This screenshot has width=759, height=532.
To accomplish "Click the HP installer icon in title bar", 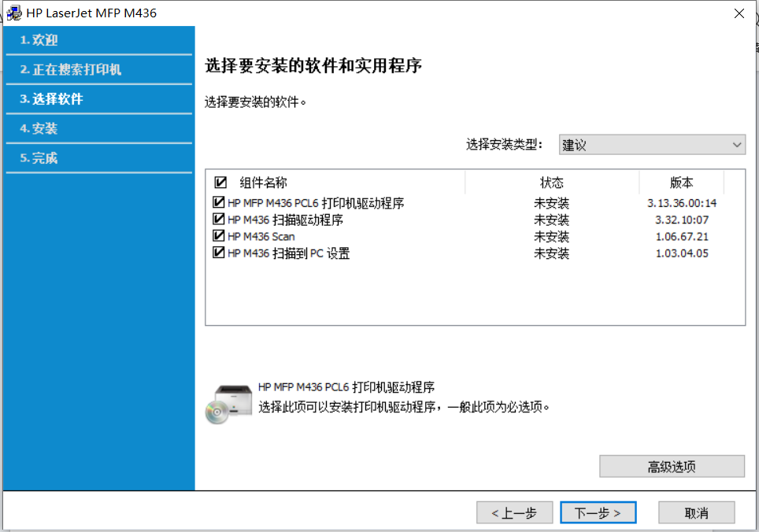I will [14, 13].
